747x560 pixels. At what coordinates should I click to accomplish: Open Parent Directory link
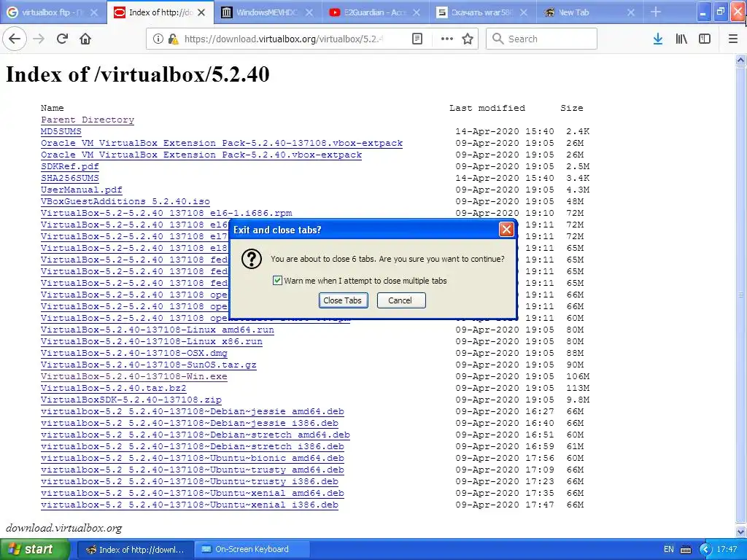pos(88,120)
